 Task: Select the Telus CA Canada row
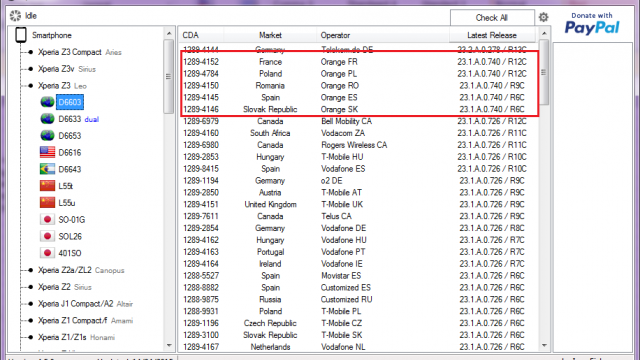tap(358, 216)
